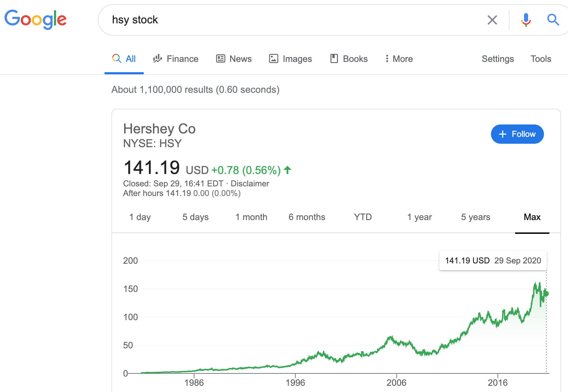The image size is (568, 392).
Task: Click the 141.19 price value
Action: (152, 168)
